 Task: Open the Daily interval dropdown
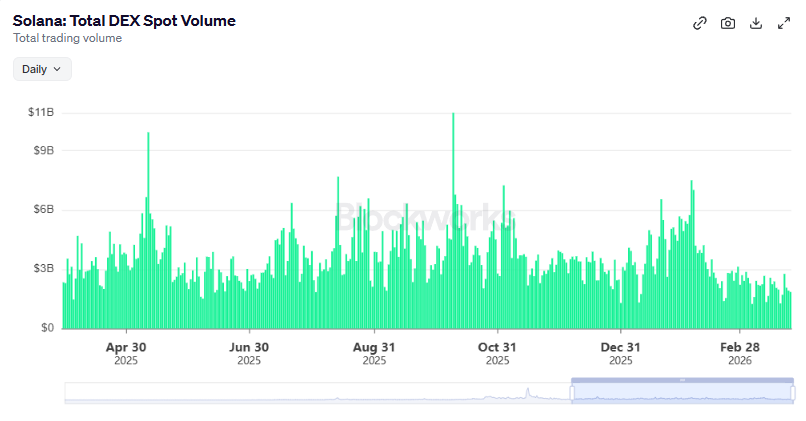coord(42,69)
